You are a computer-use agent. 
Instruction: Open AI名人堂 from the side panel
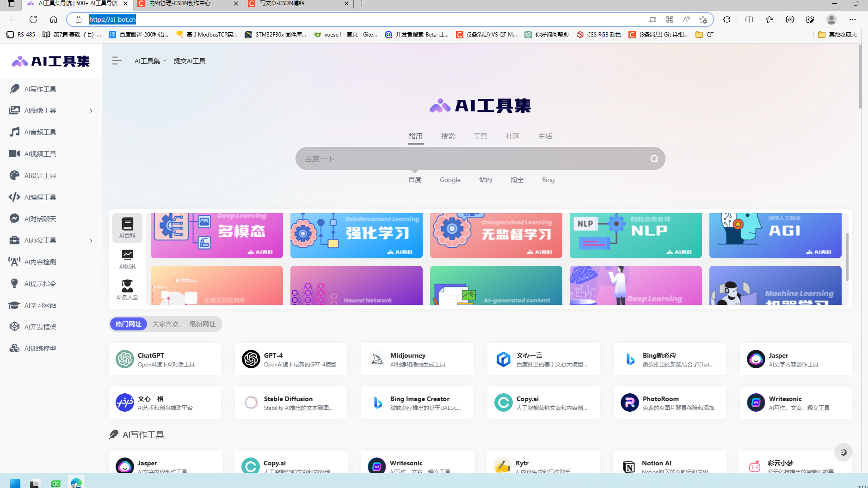pos(127,289)
